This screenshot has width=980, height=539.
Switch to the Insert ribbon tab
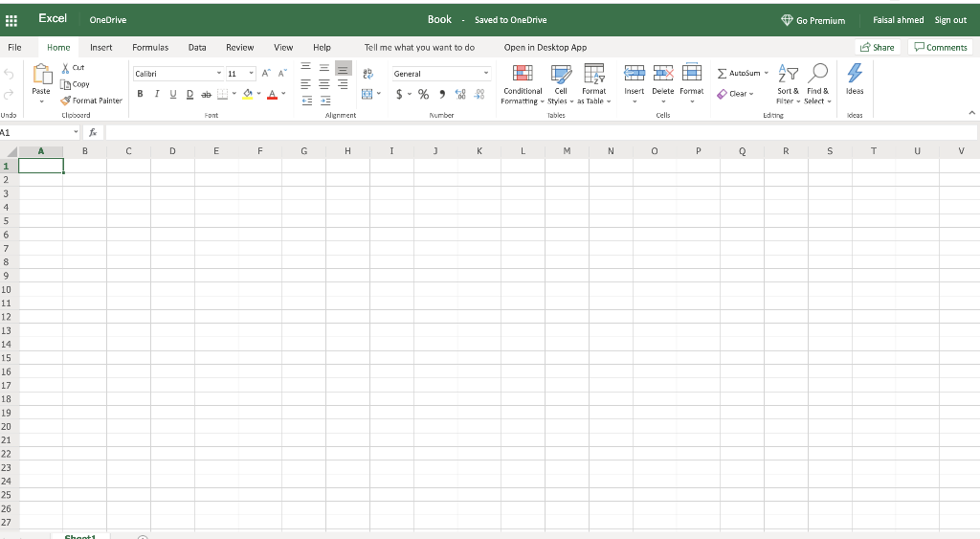click(x=100, y=47)
